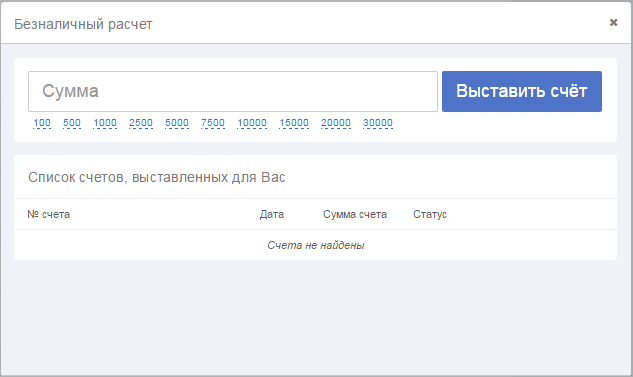Click the 20000 amount link

tap(336, 123)
